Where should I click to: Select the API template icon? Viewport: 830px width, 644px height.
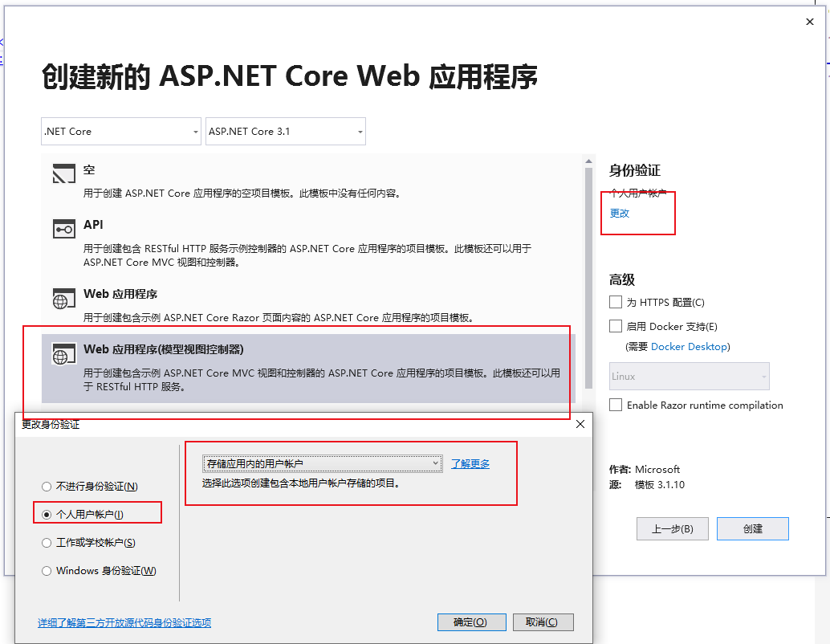64,229
